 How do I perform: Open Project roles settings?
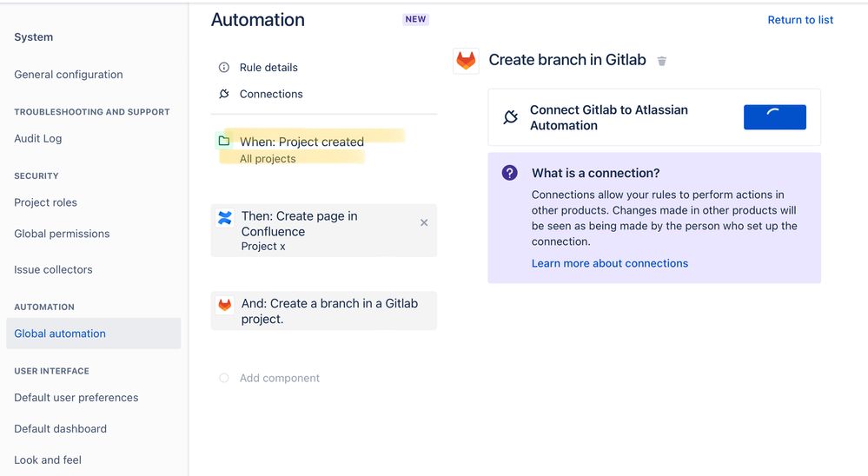point(45,202)
